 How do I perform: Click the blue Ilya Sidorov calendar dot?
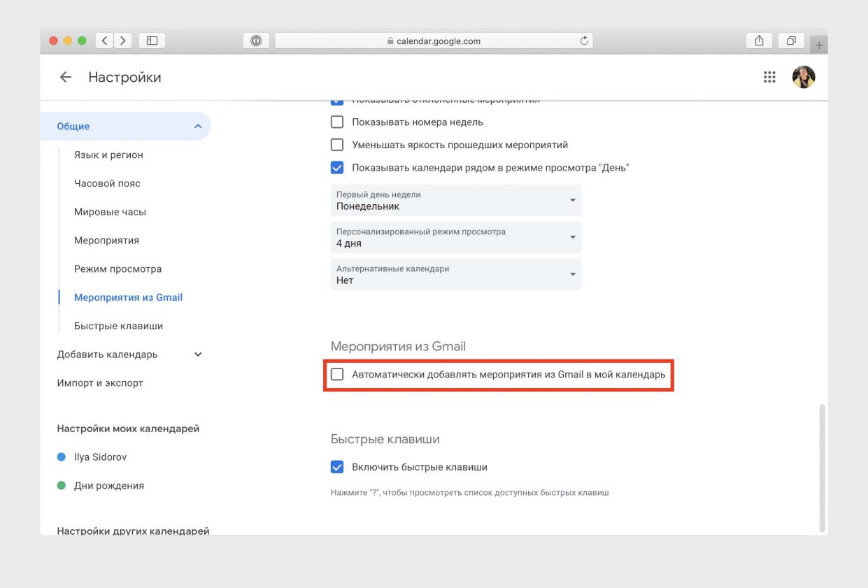pos(62,457)
